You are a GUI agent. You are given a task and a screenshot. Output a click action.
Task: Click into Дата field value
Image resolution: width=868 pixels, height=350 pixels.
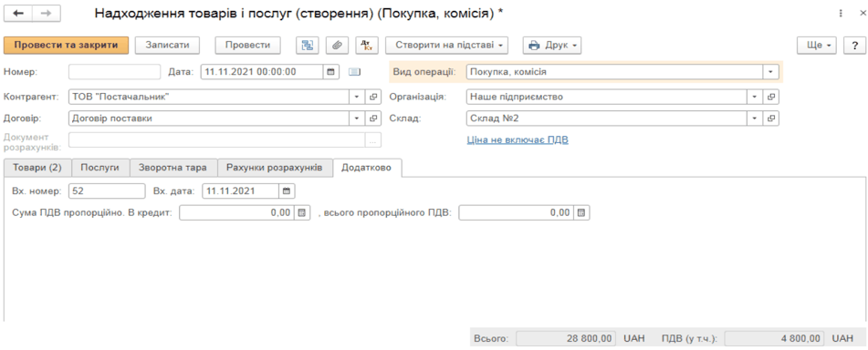262,72
